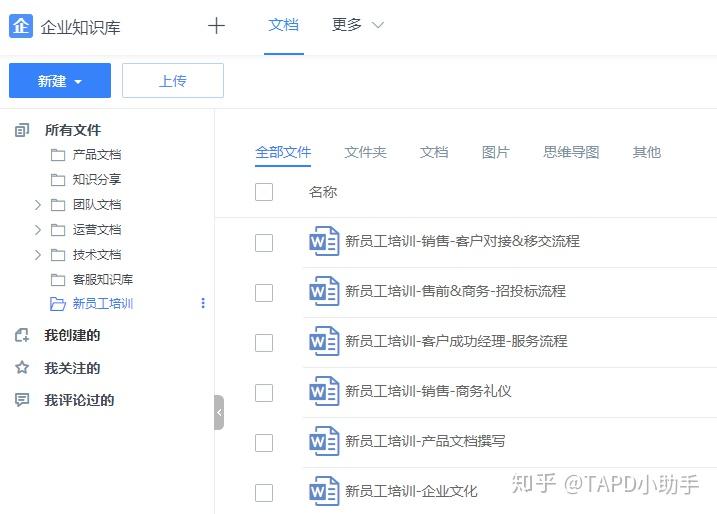This screenshot has height=514, width=717.
Task: Click the 客服知识库 folder icon
Action: pos(58,279)
